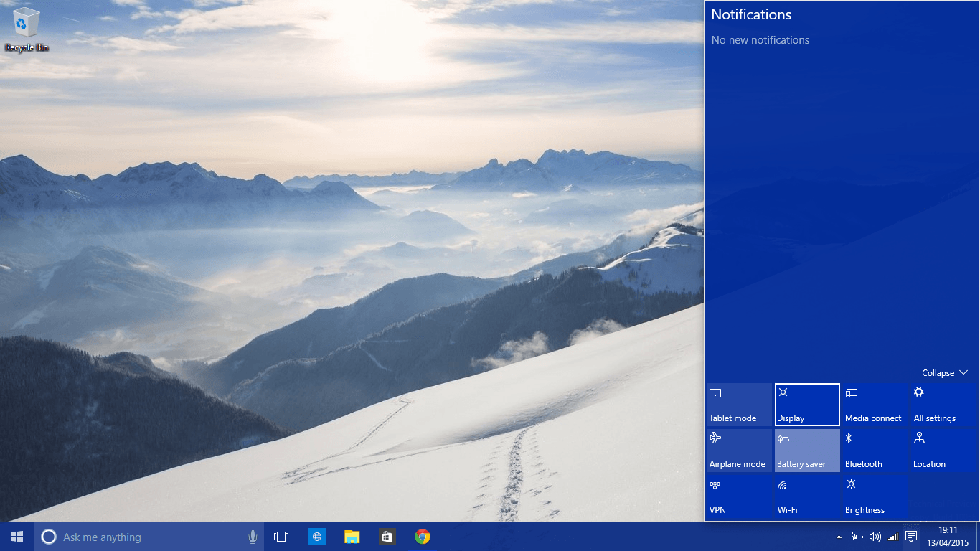This screenshot has height=551, width=980.
Task: Click the Cortana microphone icon
Action: coord(253,537)
